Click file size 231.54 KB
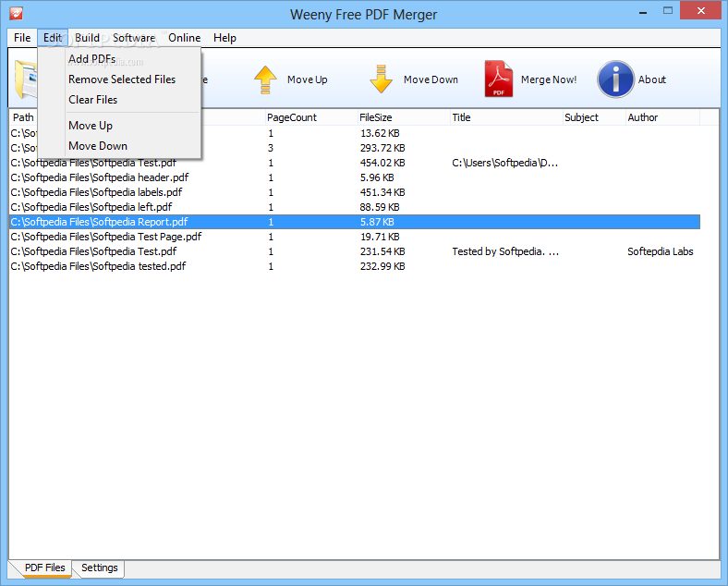The height and width of the screenshot is (586, 728). [382, 251]
